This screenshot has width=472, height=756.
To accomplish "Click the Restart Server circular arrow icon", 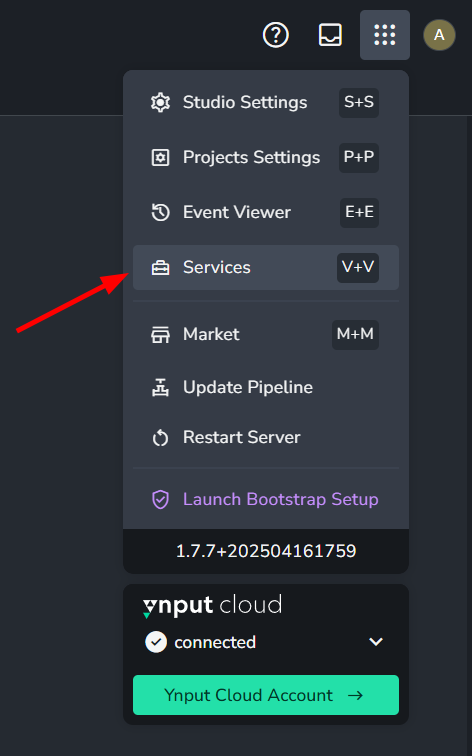I will [161, 438].
